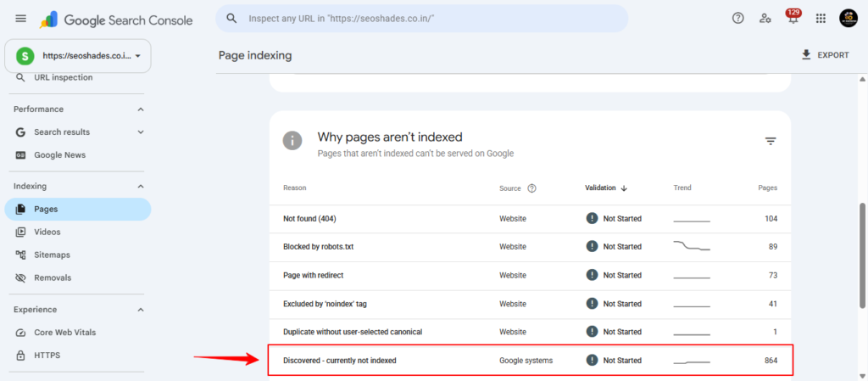
Task: Click the Reason column header
Action: [x=294, y=188]
